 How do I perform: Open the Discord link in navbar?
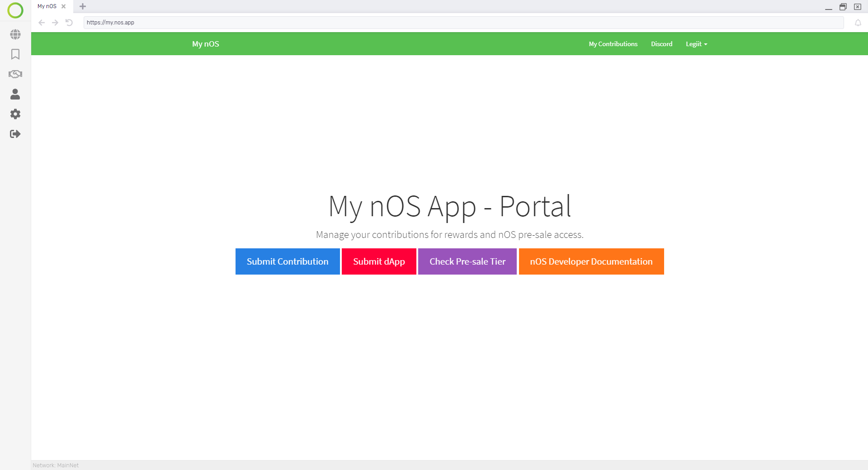662,44
